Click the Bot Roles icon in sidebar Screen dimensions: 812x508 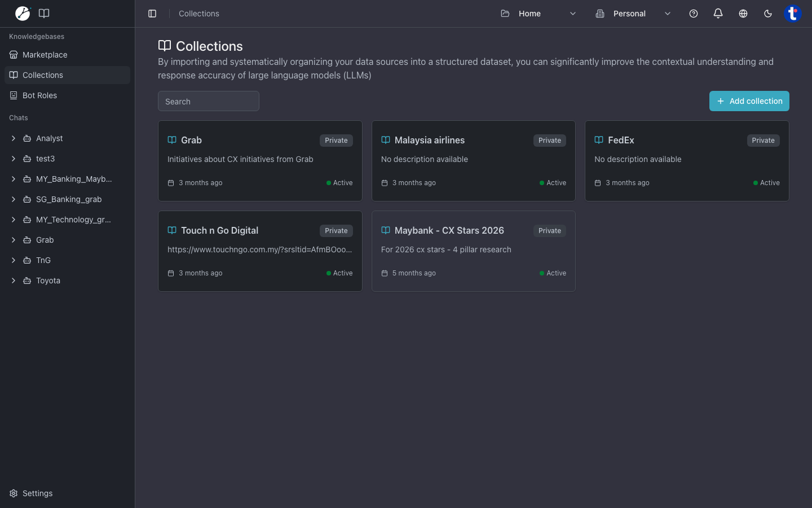point(14,95)
